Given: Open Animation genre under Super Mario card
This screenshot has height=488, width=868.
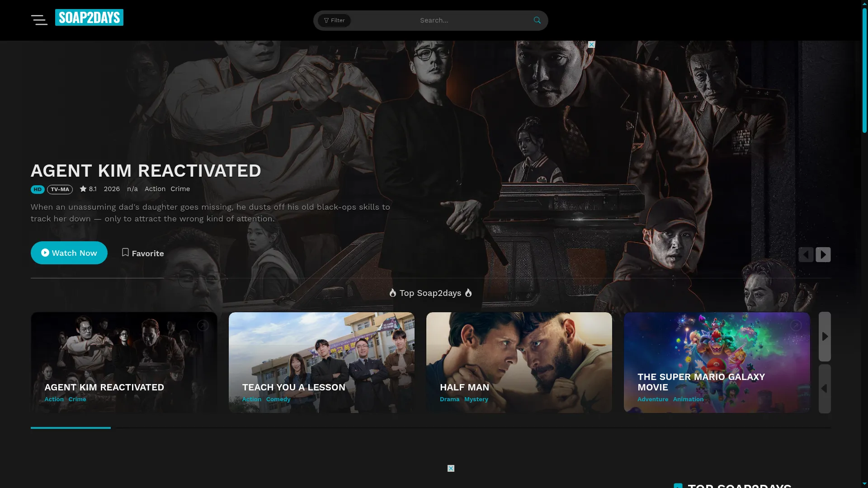Looking at the screenshot, I should tap(689, 399).
